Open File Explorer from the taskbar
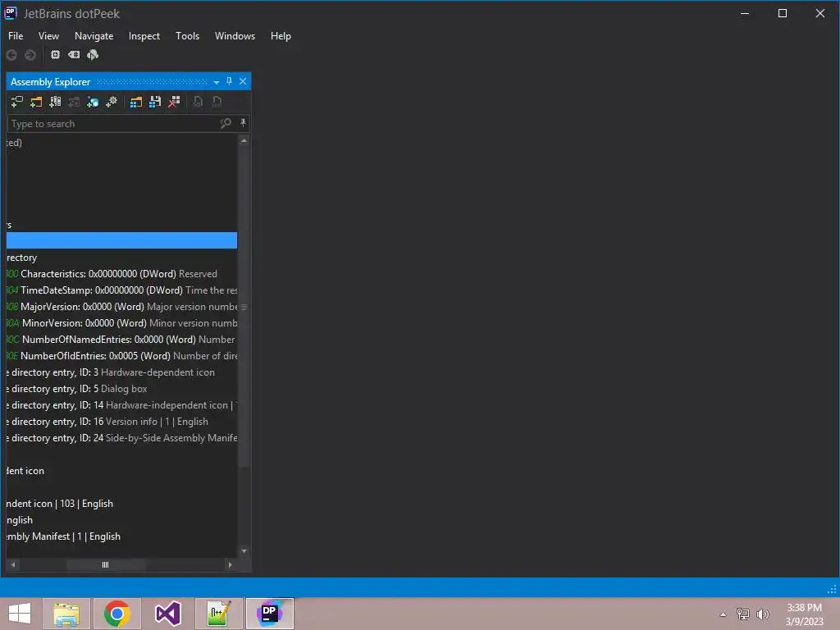Image resolution: width=840 pixels, height=630 pixels. [x=66, y=614]
